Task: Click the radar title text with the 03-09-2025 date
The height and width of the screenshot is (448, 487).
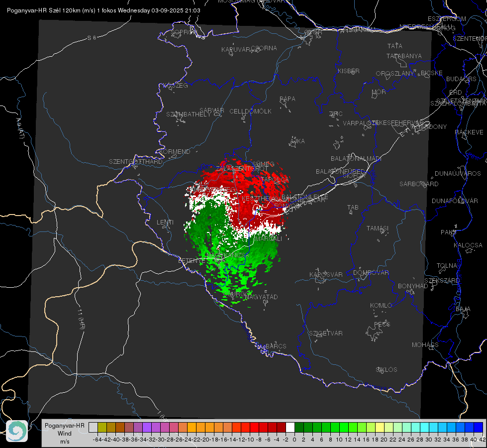Action: 103,10
